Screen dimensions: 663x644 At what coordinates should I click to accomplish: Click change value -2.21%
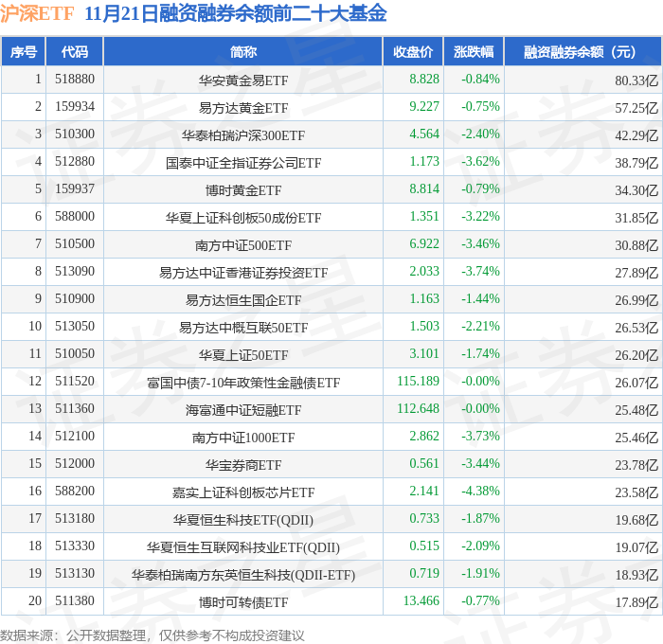point(480,327)
